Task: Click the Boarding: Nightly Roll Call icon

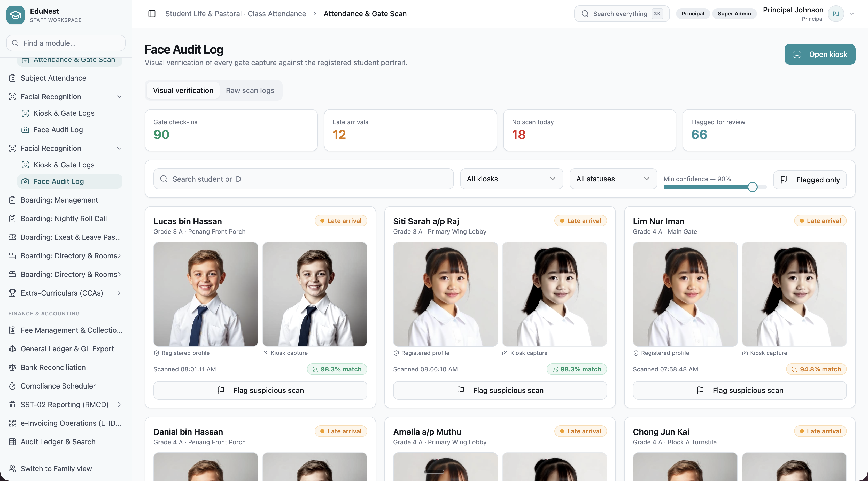Action: (x=12, y=219)
